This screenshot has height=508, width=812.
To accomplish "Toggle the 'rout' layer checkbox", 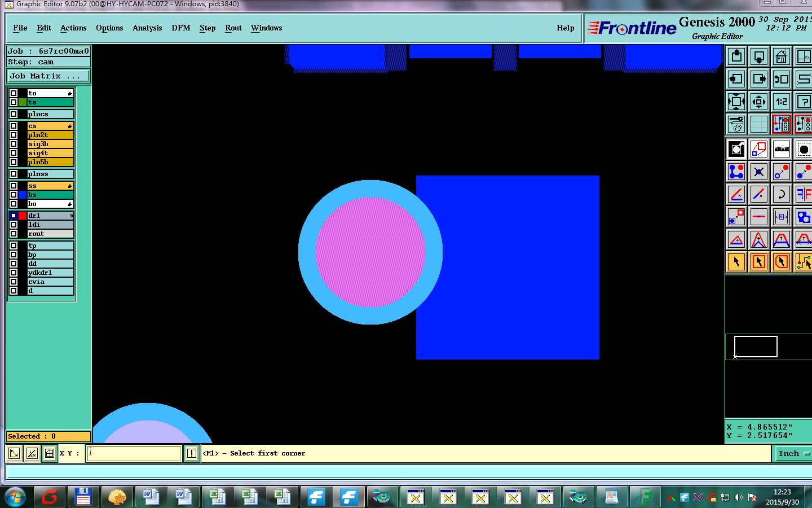I will (14, 234).
